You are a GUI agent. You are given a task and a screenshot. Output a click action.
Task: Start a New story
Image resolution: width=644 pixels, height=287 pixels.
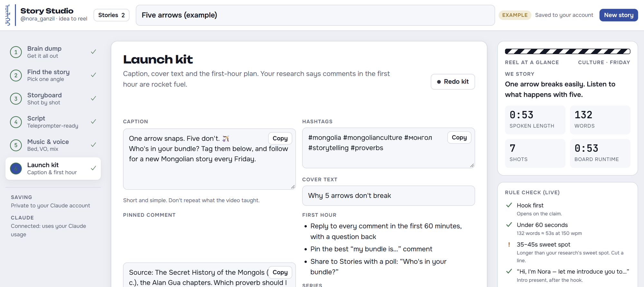[x=619, y=15]
